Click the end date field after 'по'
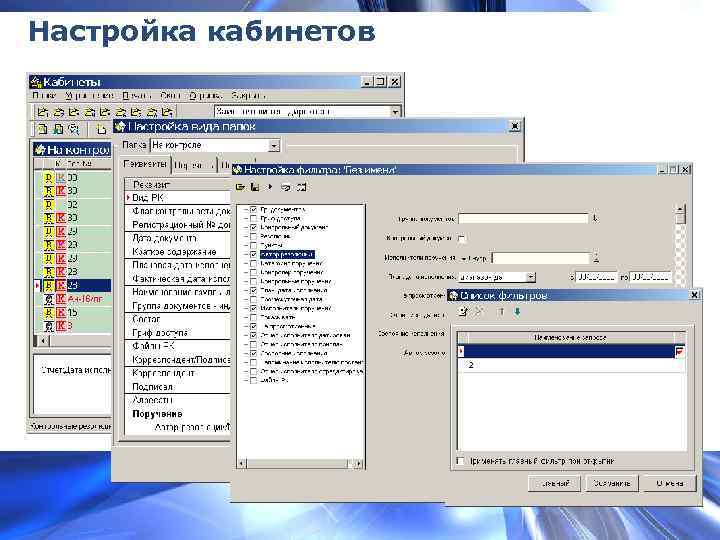 [651, 277]
